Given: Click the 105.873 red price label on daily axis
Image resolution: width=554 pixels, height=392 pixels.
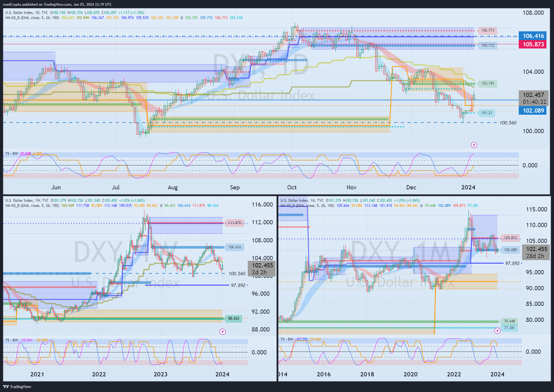Looking at the screenshot, I should pos(533,45).
